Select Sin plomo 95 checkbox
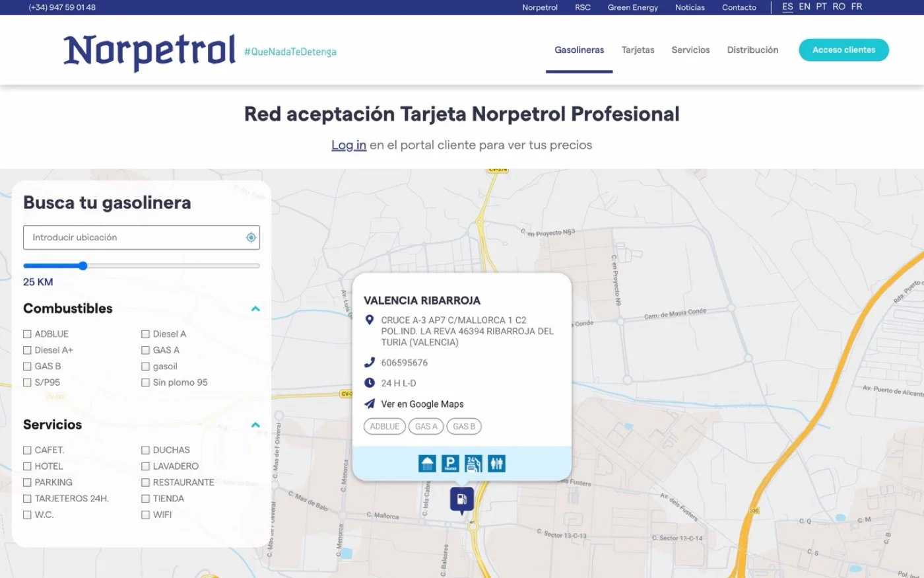The height and width of the screenshot is (578, 924). click(x=145, y=382)
